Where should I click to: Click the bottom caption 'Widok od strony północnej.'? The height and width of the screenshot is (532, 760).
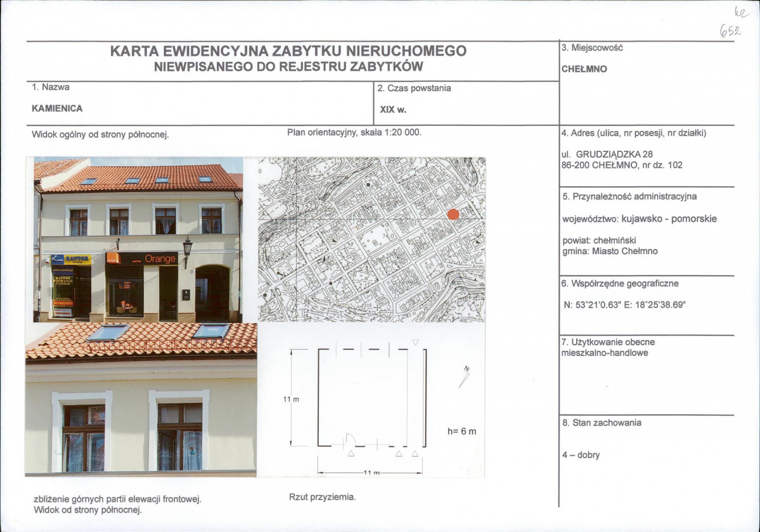pyautogui.click(x=87, y=510)
